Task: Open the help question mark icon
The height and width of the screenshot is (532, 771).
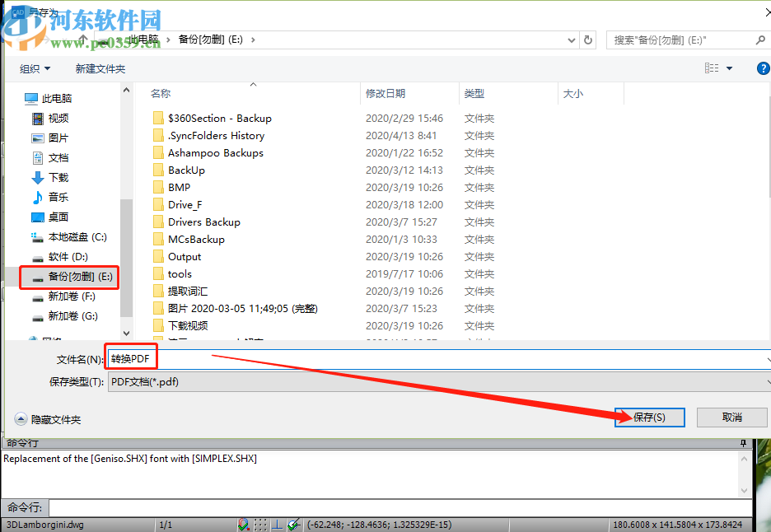Action: (763, 68)
